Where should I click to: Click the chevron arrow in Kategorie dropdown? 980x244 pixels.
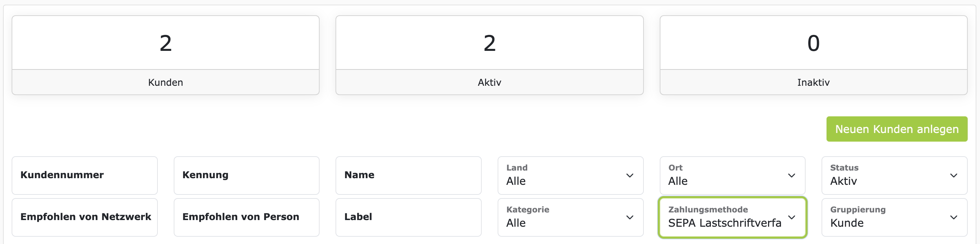630,217
